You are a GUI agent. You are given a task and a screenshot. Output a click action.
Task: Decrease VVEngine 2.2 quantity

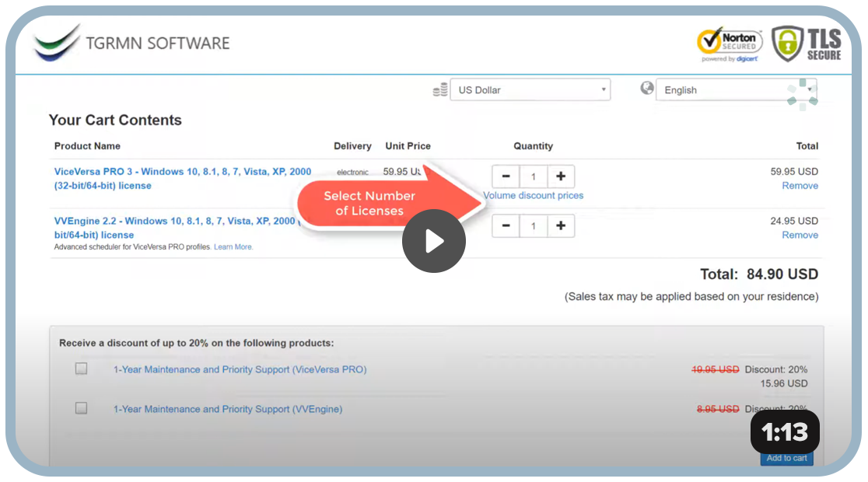point(506,225)
